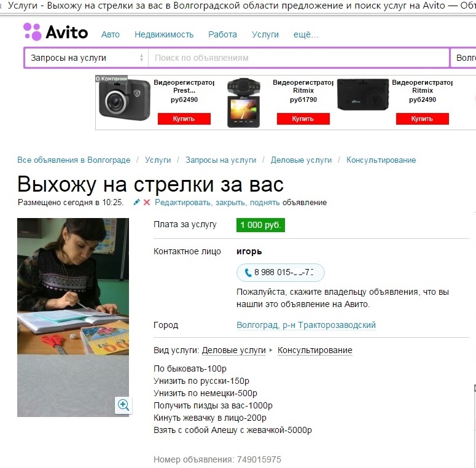Screen dimensions: 476x468
Task: Click 'Консультирование' breadcrumb link
Action: tap(381, 160)
